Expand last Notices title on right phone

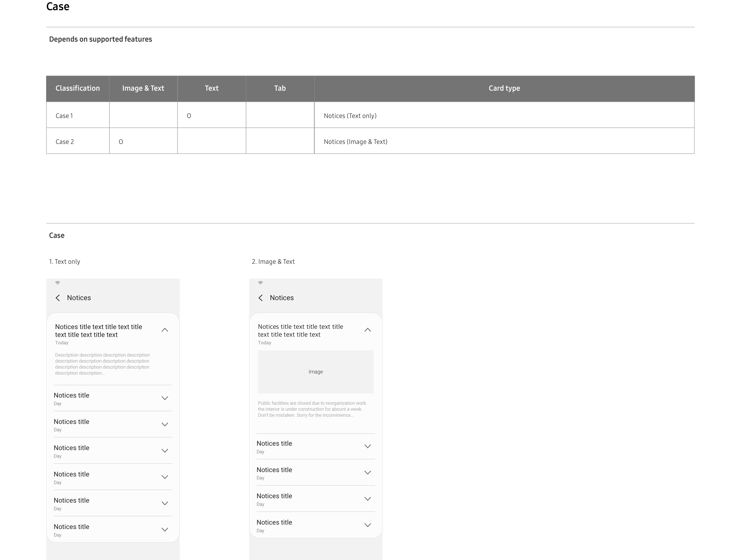coord(367,525)
